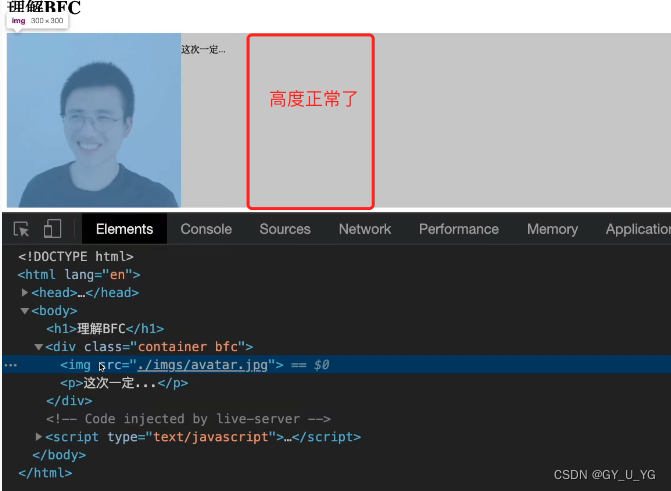The height and width of the screenshot is (491, 671).
Task: Open the ./imgs/avatar.jpg source link
Action: pyautogui.click(x=202, y=365)
